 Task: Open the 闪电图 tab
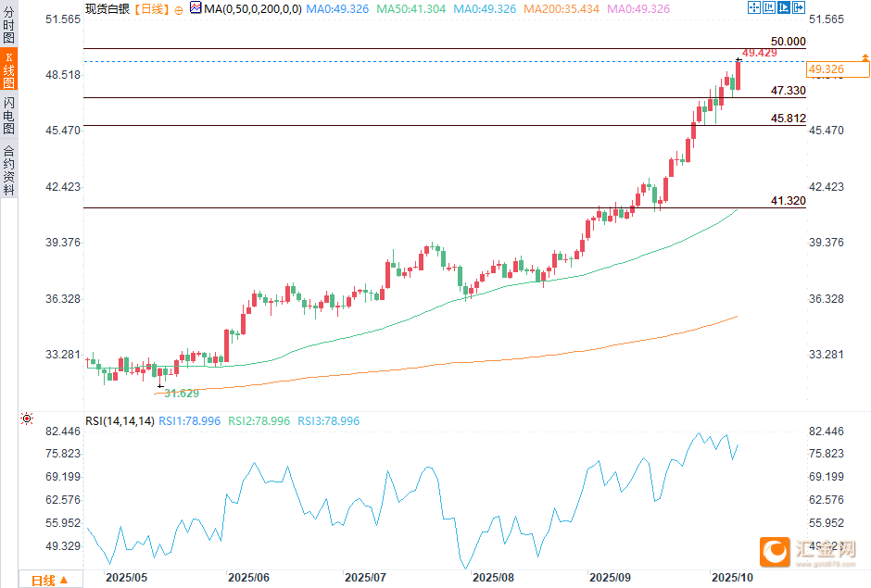coord(8,117)
